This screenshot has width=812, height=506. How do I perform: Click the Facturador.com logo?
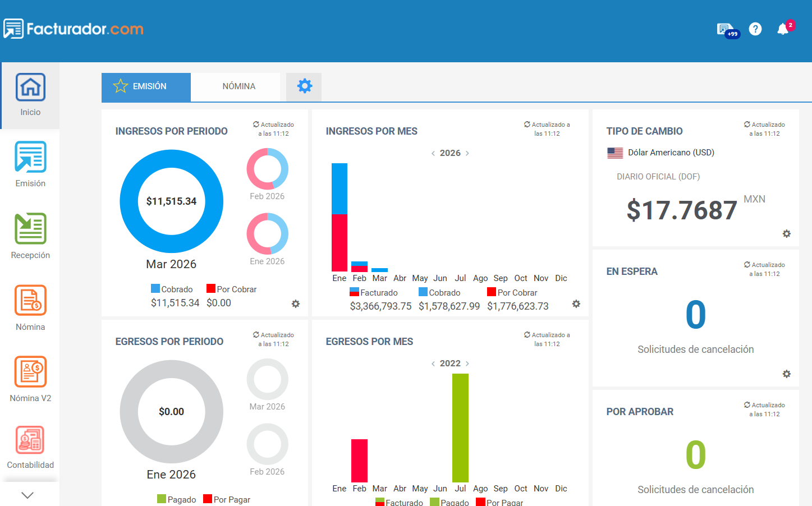coord(74,29)
